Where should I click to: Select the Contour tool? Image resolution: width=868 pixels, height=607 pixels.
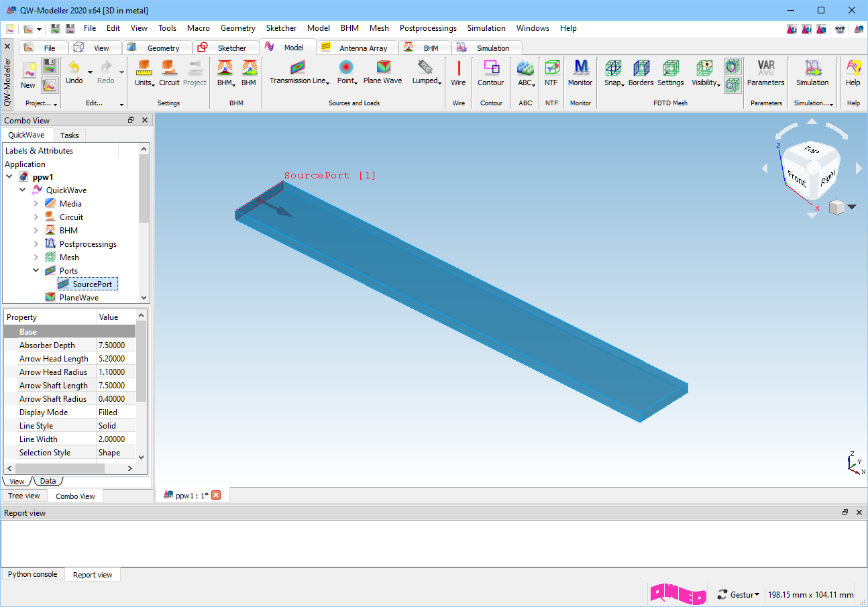click(490, 74)
